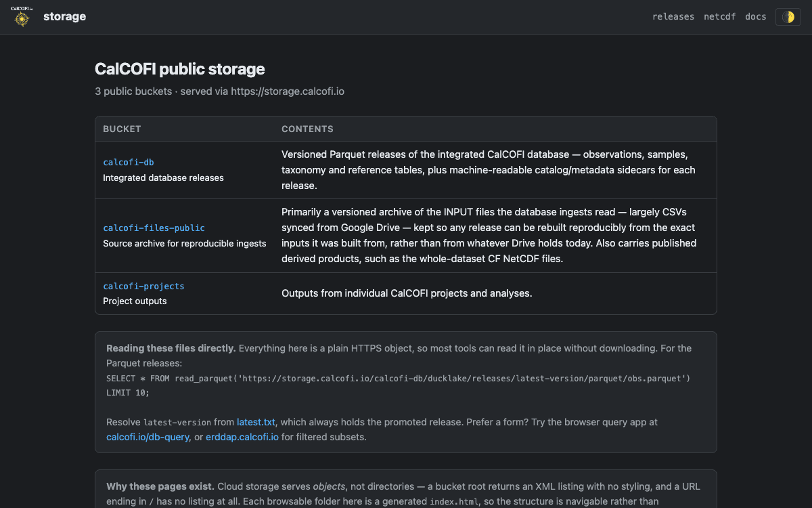This screenshot has width=812, height=508.
Task: Click the Versioned Parquet releases description
Action: pos(489,170)
